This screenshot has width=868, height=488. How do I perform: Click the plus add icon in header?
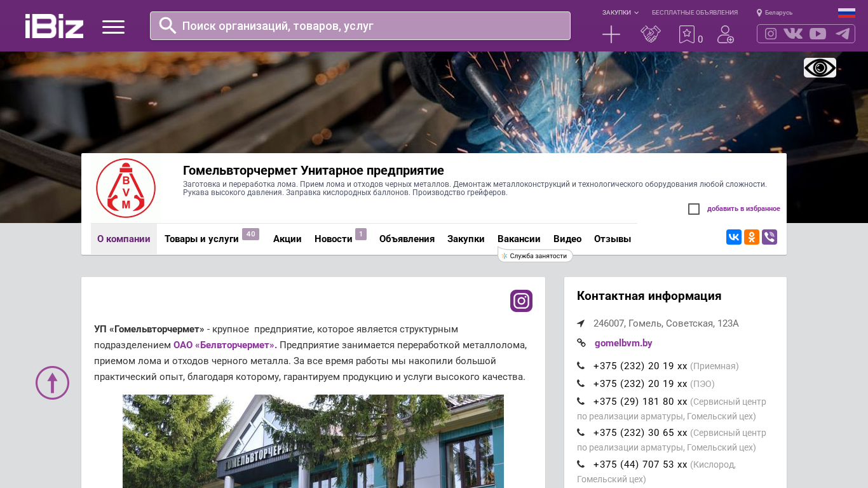tap(611, 34)
